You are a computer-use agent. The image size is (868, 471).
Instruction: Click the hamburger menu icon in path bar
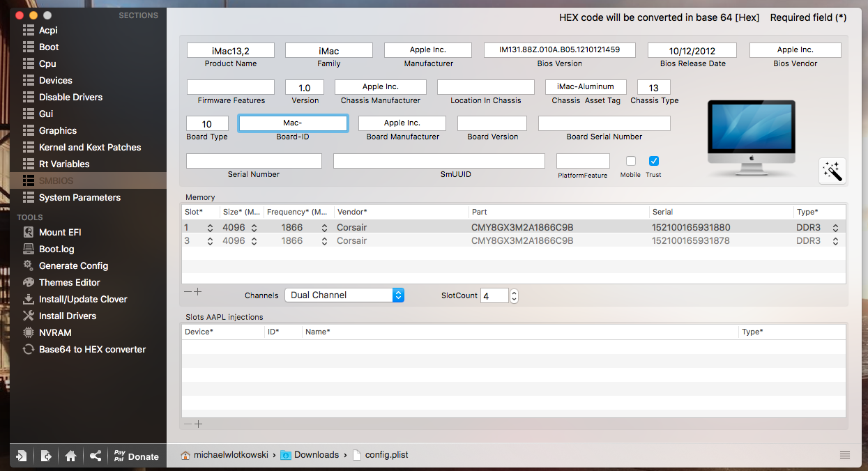(845, 455)
